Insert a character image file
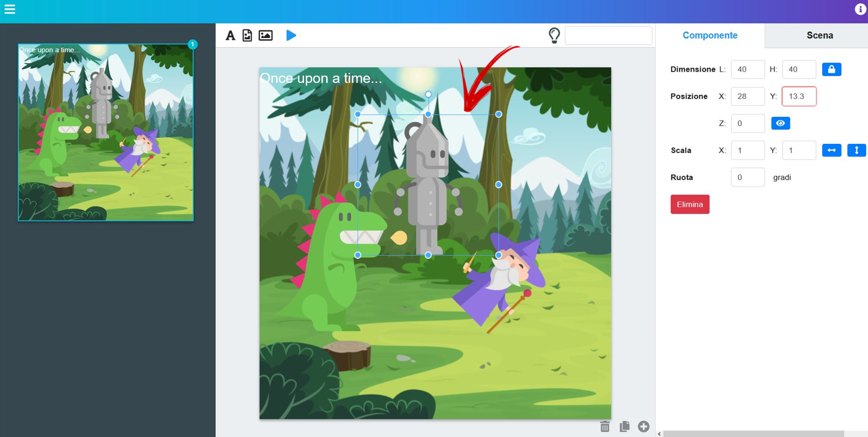 (247, 35)
